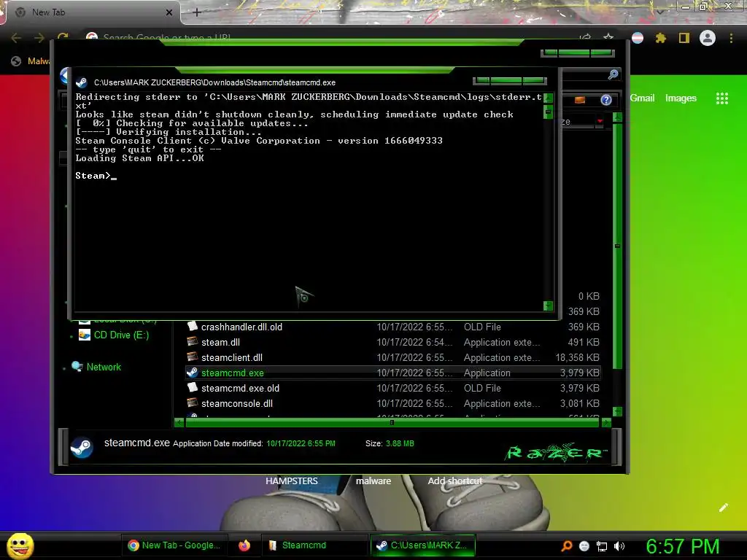Select the steamcmd.exe.old file

point(240,388)
